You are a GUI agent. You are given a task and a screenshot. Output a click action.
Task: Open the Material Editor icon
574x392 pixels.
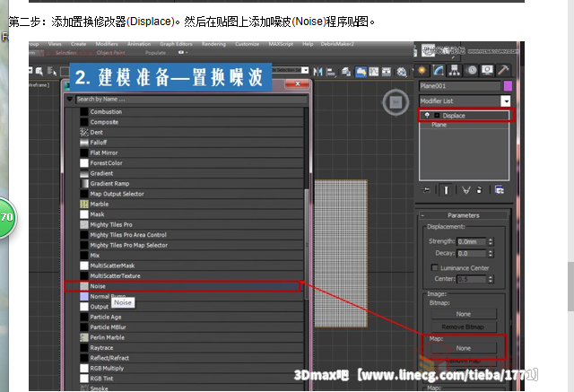[x=402, y=72]
